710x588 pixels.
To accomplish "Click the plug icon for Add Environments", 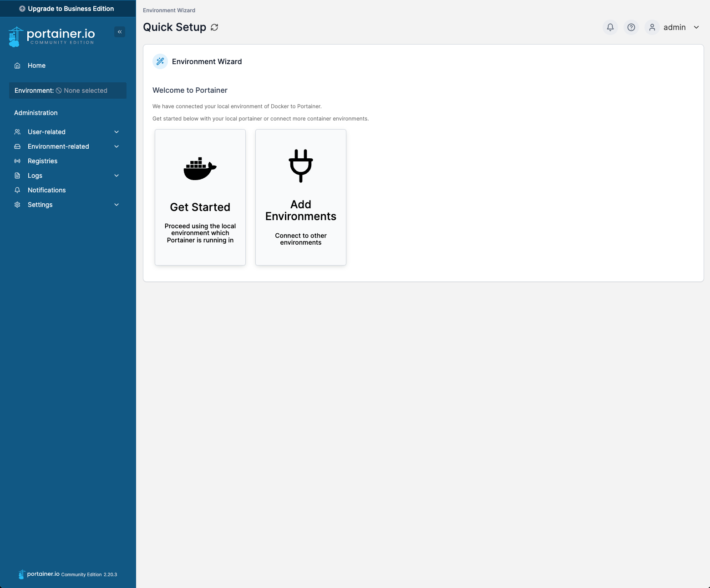I will point(301,166).
